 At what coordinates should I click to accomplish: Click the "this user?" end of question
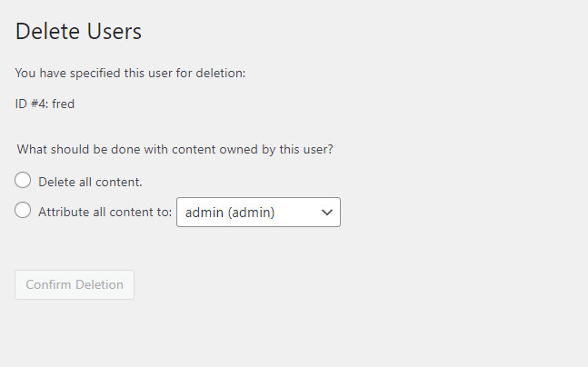click(306, 150)
